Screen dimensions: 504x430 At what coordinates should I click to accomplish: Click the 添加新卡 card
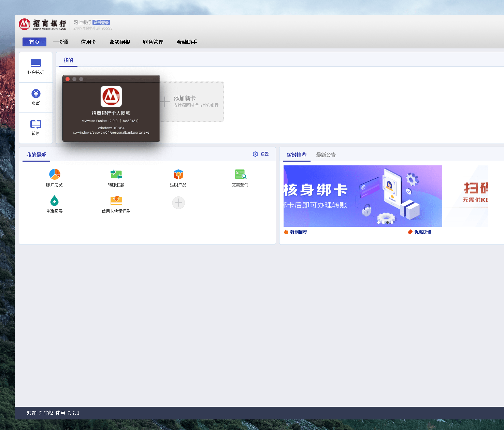tap(192, 102)
